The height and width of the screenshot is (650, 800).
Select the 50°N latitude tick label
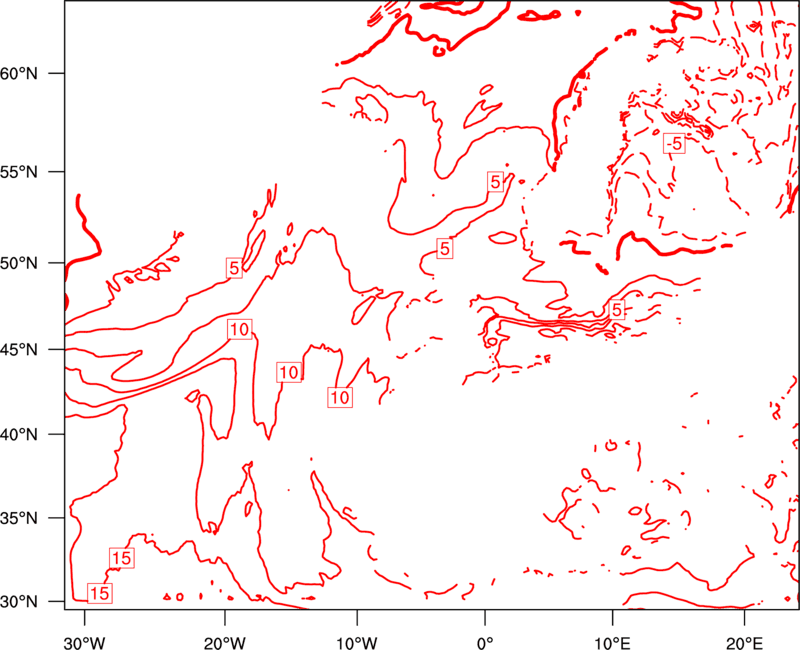(19, 264)
